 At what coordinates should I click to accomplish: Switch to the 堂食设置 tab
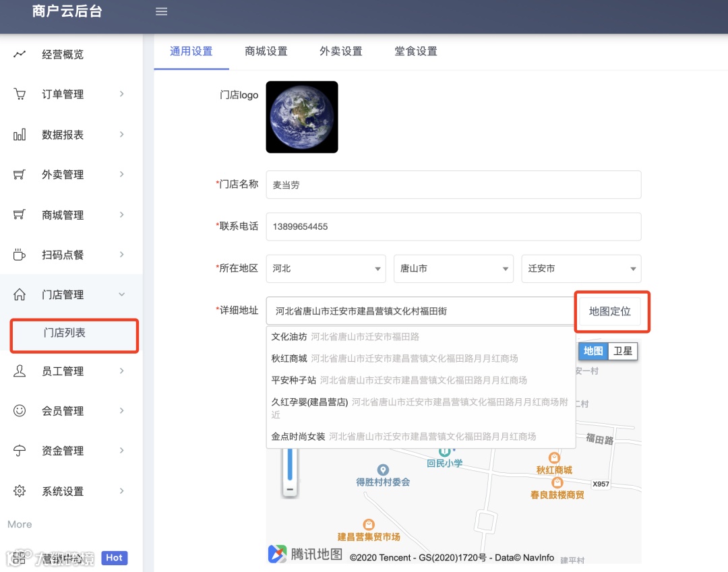coord(416,51)
